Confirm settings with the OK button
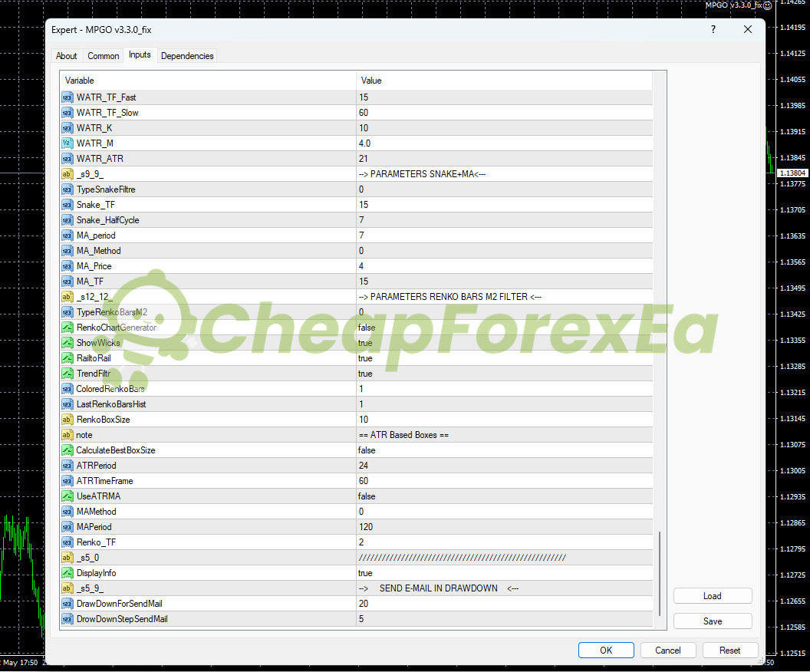This screenshot has height=672, width=810. pyautogui.click(x=606, y=651)
